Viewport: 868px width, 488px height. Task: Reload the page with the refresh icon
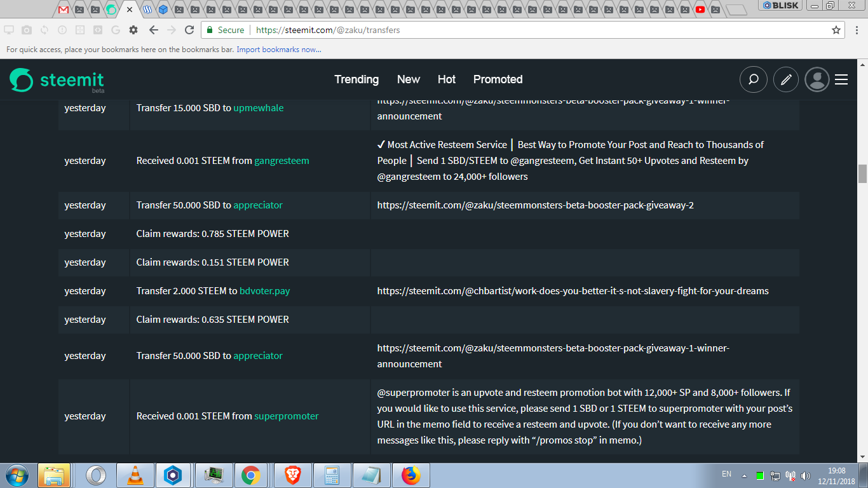189,30
